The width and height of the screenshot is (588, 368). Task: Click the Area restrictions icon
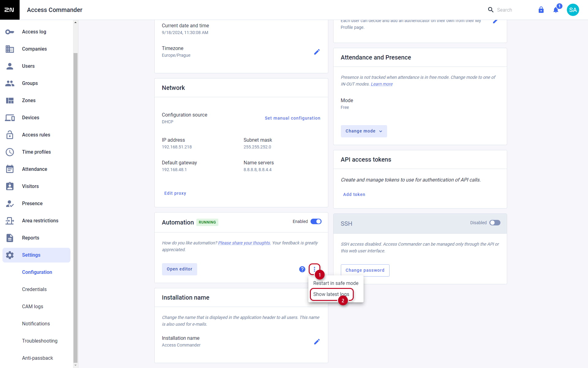click(10, 221)
